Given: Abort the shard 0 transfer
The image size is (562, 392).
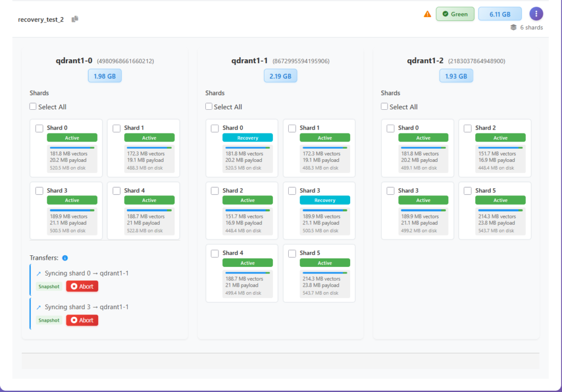Looking at the screenshot, I should [82, 287].
